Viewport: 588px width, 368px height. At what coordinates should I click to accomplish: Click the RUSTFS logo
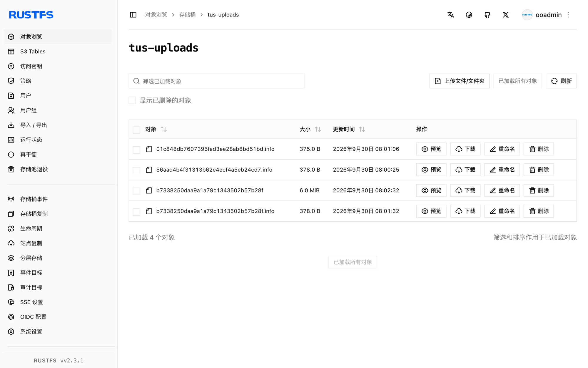point(31,15)
